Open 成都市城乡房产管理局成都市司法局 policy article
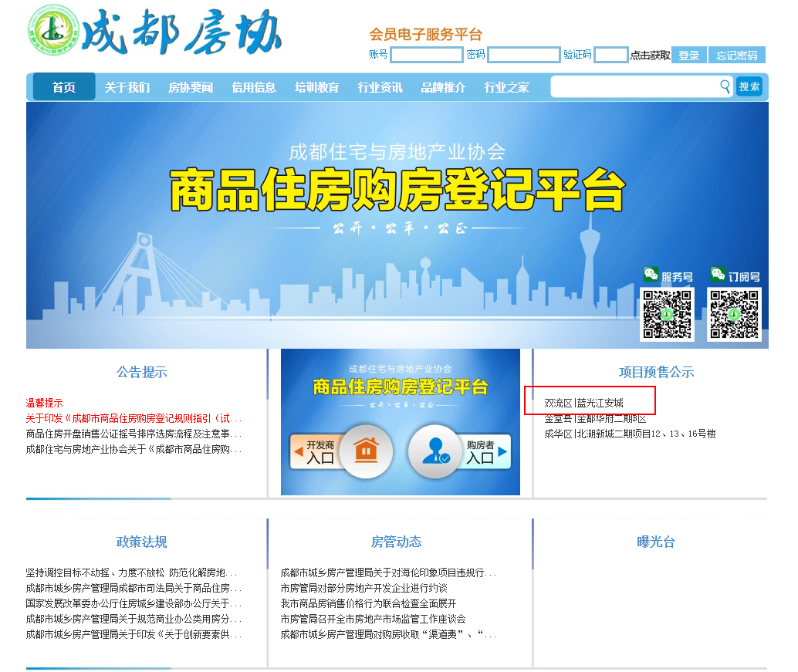This screenshot has height=672, width=798. [134, 588]
